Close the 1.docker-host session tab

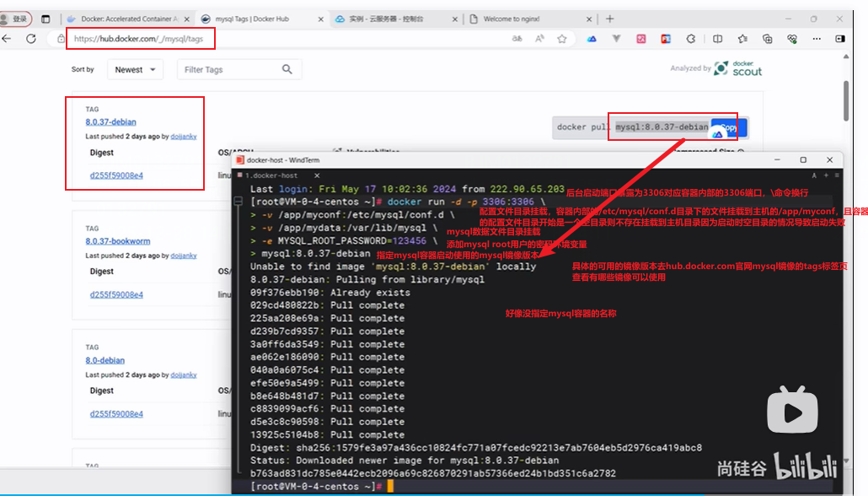pyautogui.click(x=317, y=175)
